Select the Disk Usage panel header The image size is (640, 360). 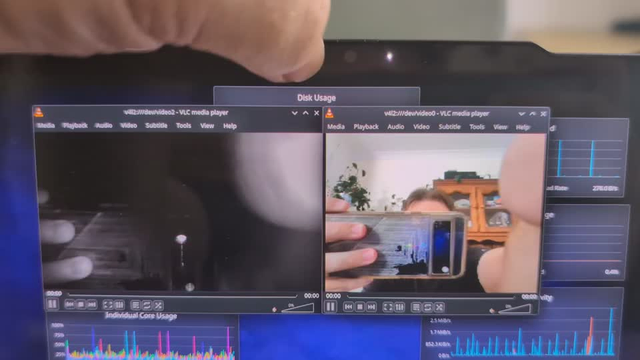[x=316, y=98]
